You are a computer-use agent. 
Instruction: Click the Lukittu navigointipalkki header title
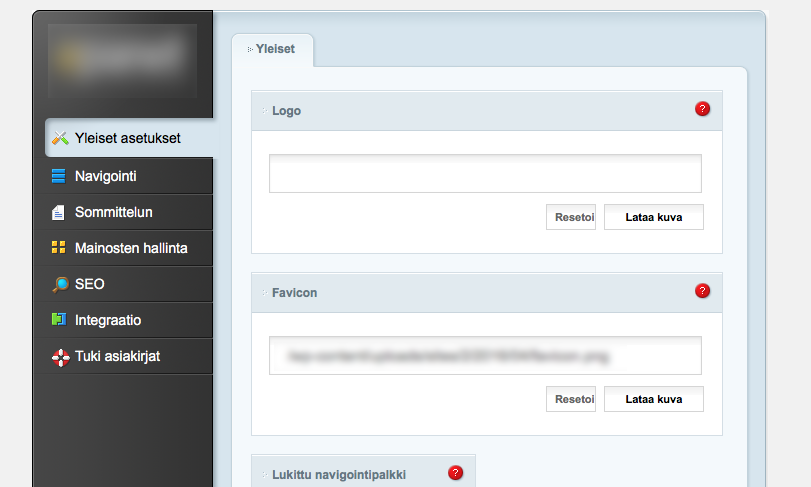click(339, 475)
